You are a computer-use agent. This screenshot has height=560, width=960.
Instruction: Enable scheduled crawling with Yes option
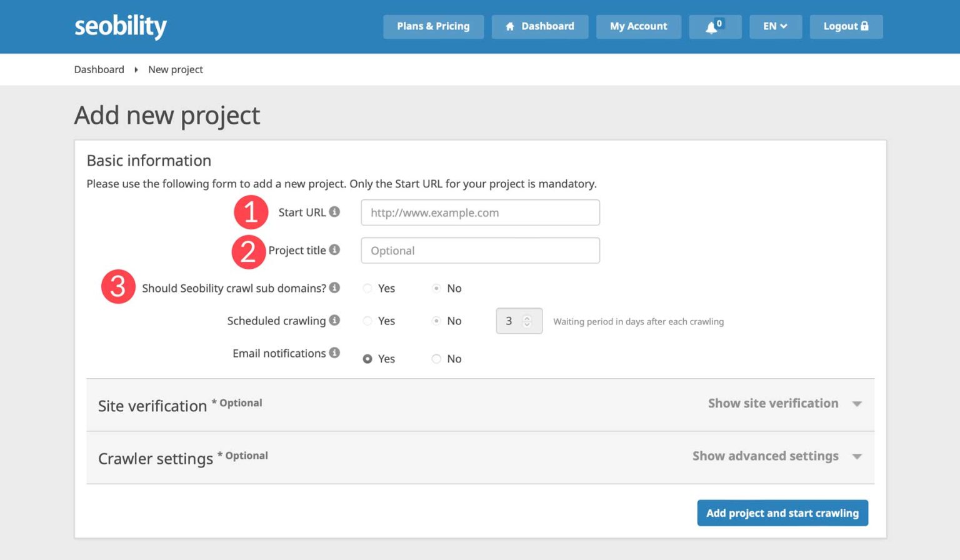(367, 321)
